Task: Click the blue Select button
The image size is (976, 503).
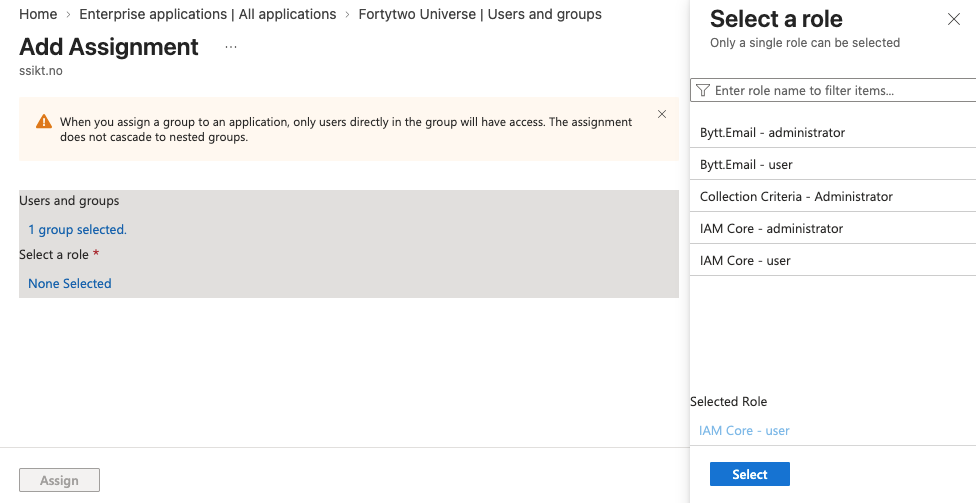Action: click(x=749, y=474)
